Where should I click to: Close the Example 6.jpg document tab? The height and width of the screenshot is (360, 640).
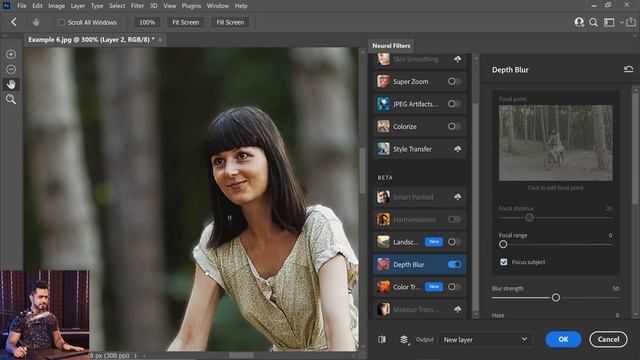tap(160, 40)
